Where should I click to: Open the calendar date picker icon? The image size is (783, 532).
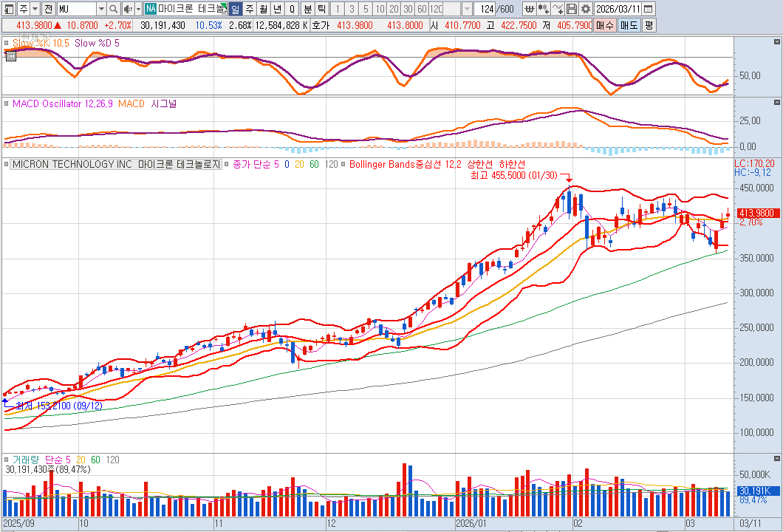click(x=648, y=9)
